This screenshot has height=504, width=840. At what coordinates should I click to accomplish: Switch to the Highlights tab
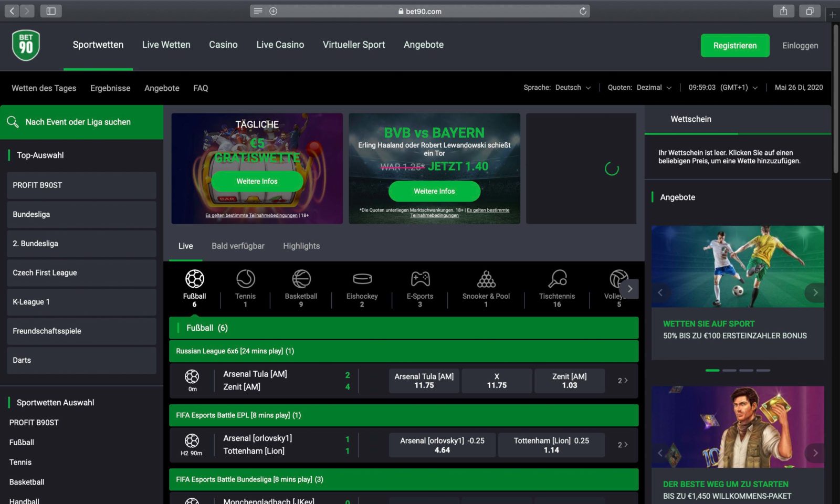click(x=301, y=246)
